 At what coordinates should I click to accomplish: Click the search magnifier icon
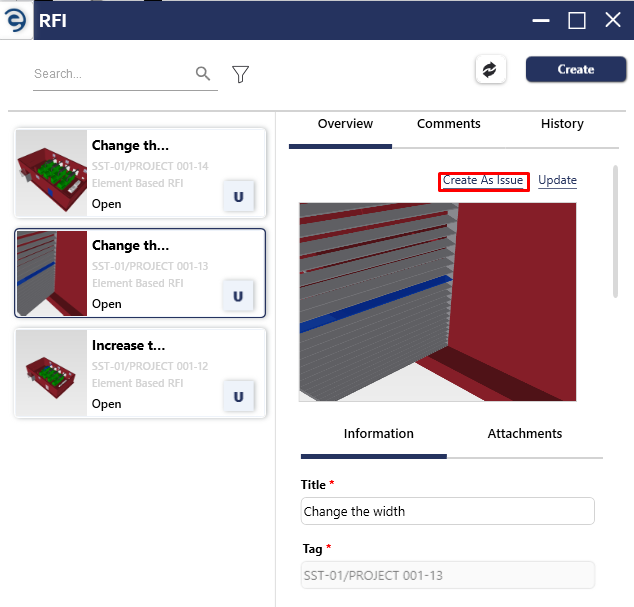pyautogui.click(x=203, y=73)
